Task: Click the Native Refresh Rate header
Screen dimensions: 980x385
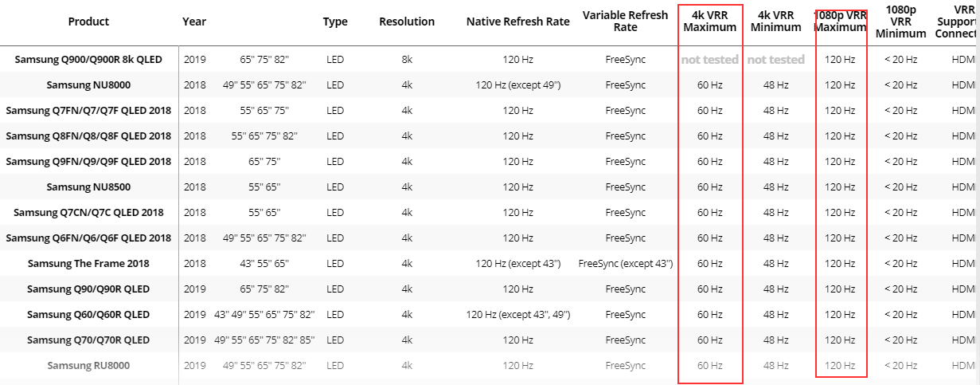Action: (x=518, y=22)
